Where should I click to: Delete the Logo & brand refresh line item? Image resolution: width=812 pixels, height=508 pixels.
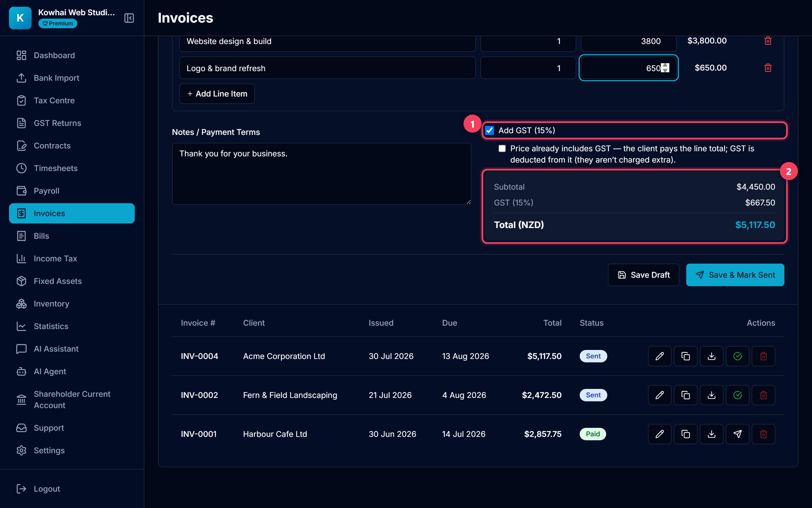[768, 68]
